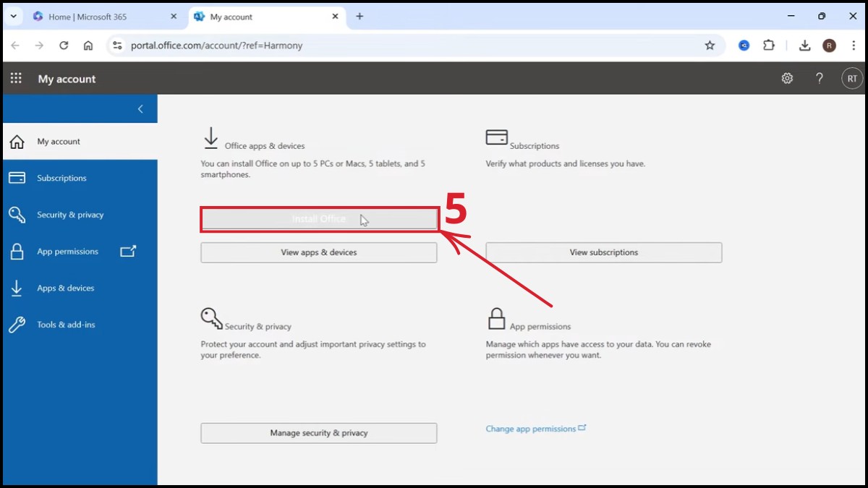Viewport: 868px width, 488px height.
Task: Click the site information icon in address bar
Action: coord(118,46)
